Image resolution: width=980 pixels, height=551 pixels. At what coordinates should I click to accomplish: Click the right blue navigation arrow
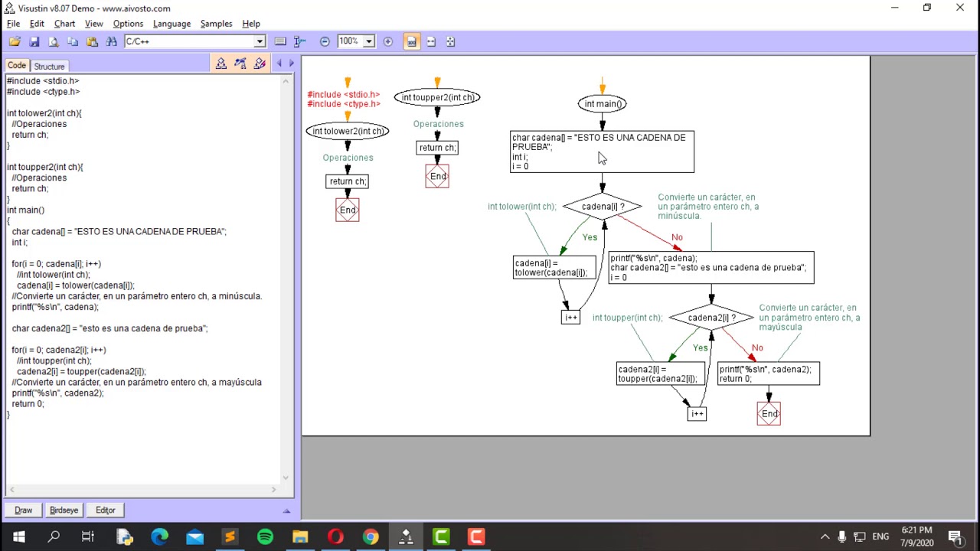(x=291, y=64)
